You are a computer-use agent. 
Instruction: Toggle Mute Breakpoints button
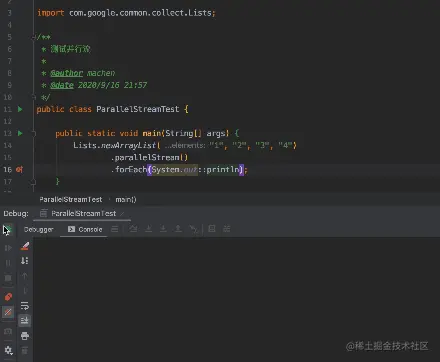(x=8, y=312)
